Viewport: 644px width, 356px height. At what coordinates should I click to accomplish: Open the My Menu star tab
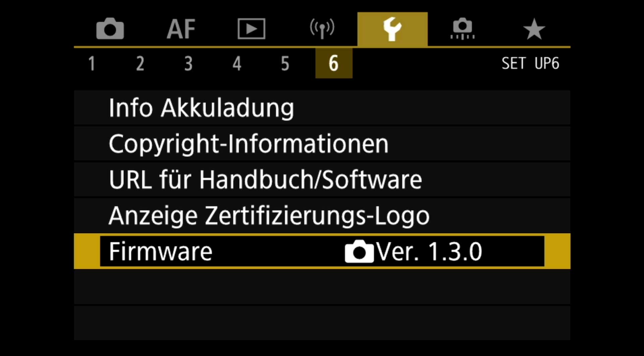pyautogui.click(x=534, y=29)
